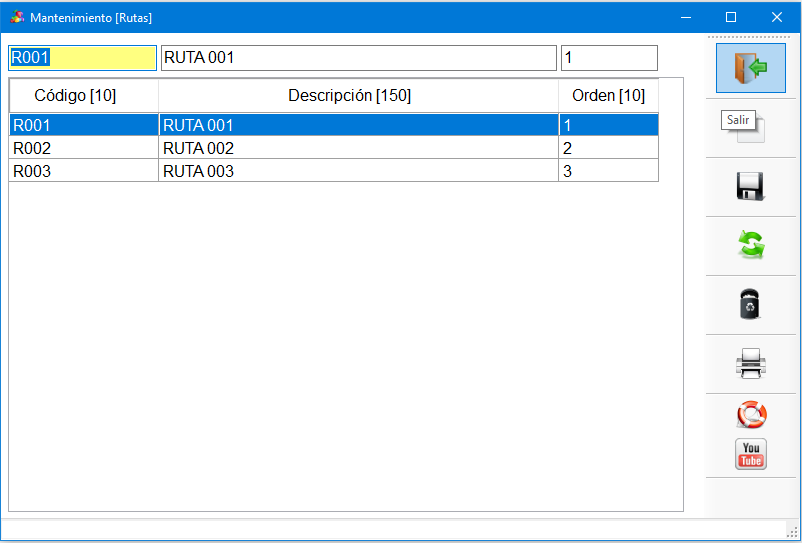Select the R003 row code cell

(84, 171)
